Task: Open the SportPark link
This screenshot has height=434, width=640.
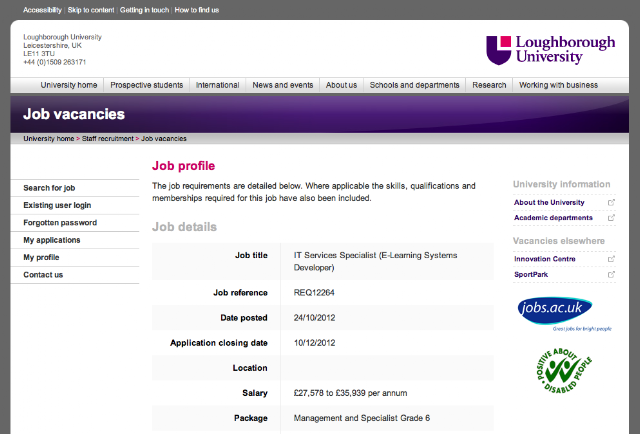Action: (531, 274)
